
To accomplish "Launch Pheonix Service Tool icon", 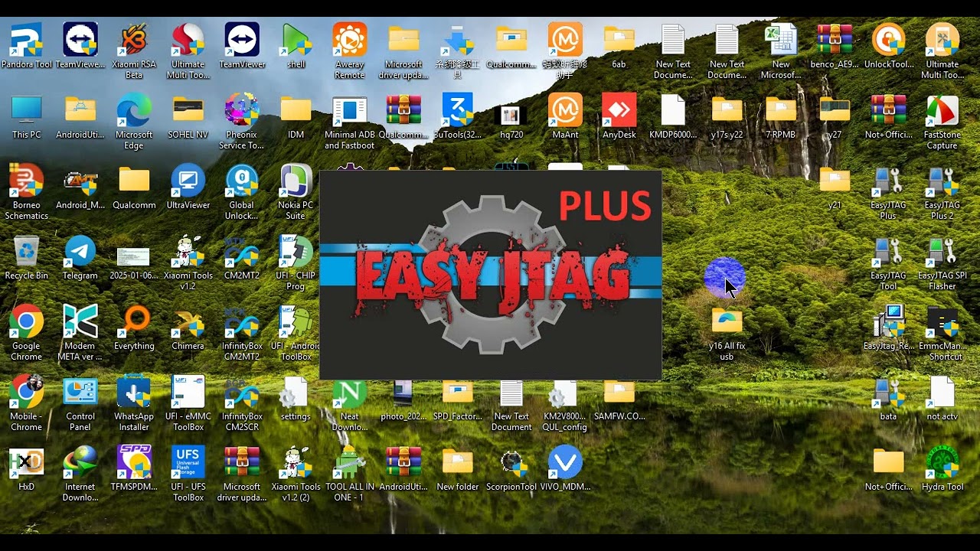I will tap(242, 122).
